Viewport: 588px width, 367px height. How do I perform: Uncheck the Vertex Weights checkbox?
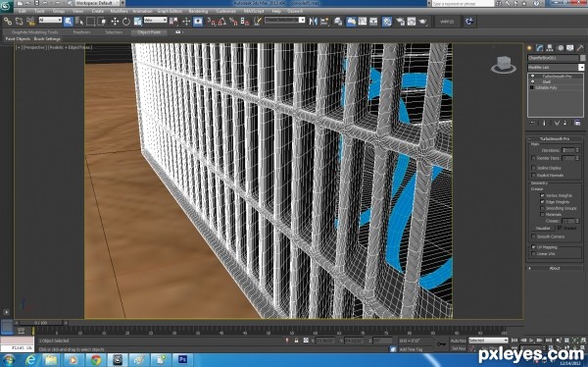click(542, 195)
